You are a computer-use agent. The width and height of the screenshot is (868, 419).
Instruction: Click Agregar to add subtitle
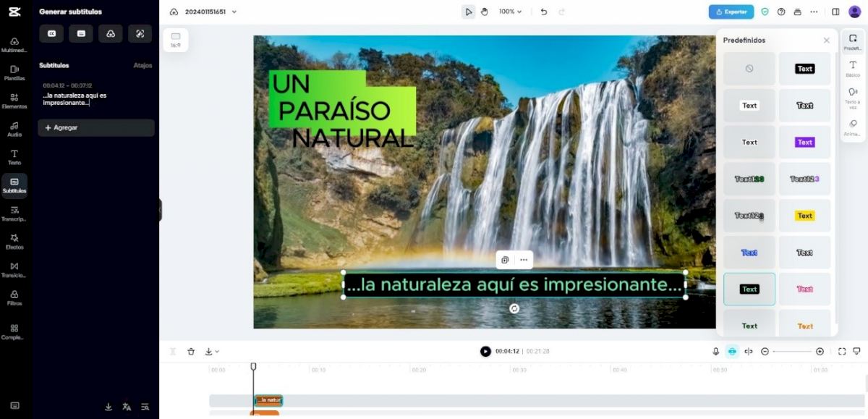point(96,128)
